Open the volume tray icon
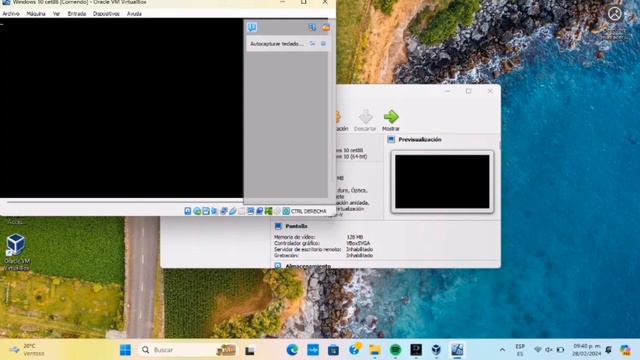The width and height of the screenshot is (640, 360). [x=549, y=350]
